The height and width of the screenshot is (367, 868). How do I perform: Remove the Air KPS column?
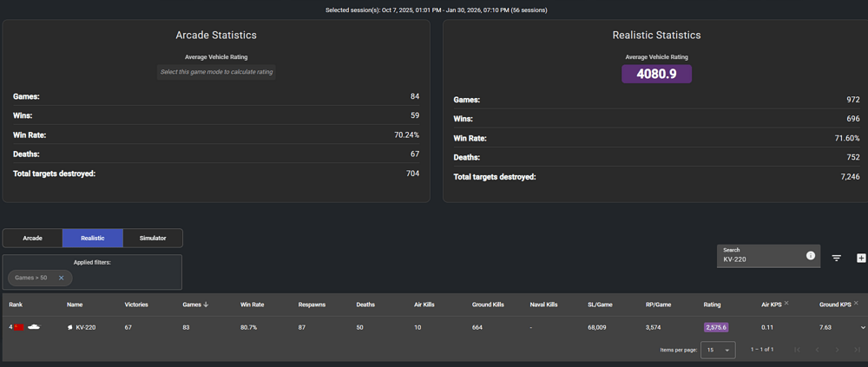[786, 304]
